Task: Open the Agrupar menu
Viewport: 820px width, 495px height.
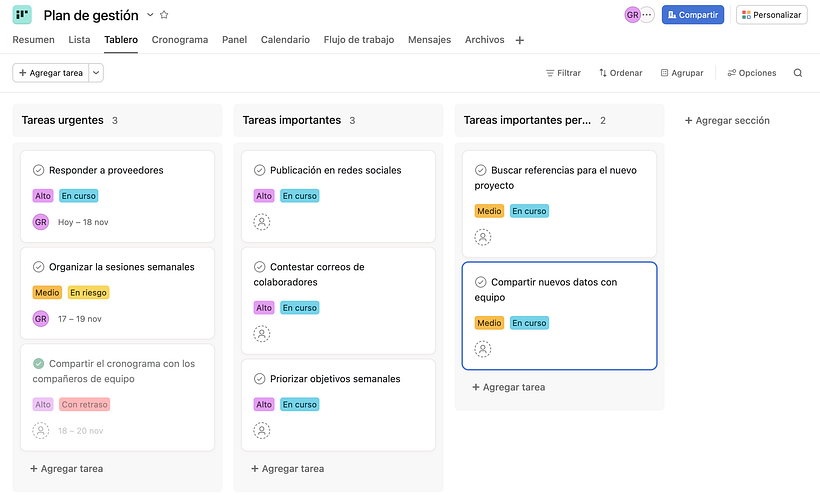Action: click(682, 73)
